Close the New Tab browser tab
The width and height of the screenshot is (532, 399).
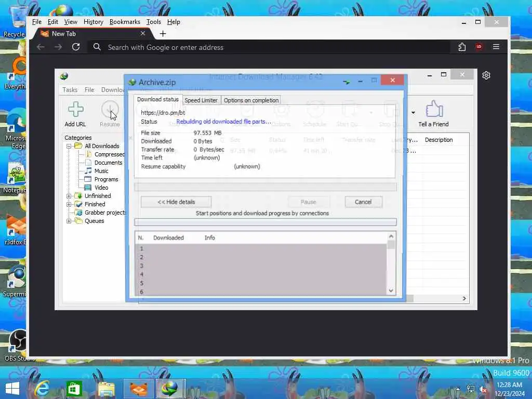[143, 33]
